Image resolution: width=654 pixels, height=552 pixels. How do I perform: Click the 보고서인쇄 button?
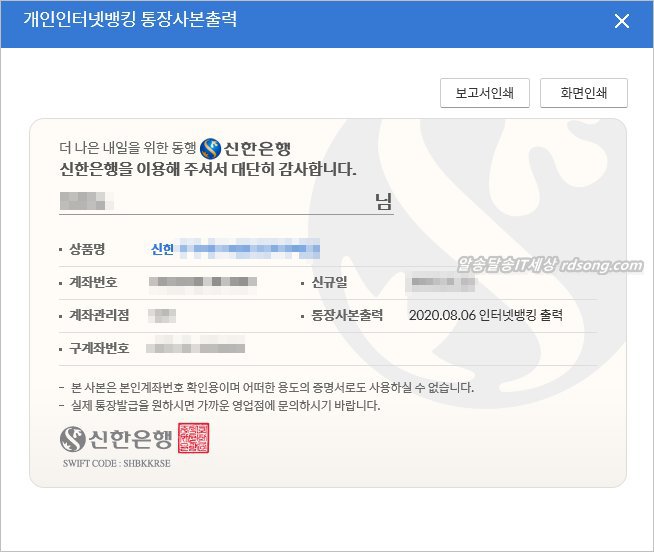tap(484, 93)
